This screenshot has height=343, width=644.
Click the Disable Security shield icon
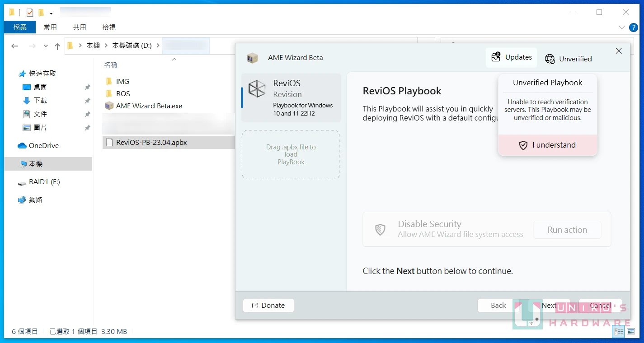(x=380, y=229)
